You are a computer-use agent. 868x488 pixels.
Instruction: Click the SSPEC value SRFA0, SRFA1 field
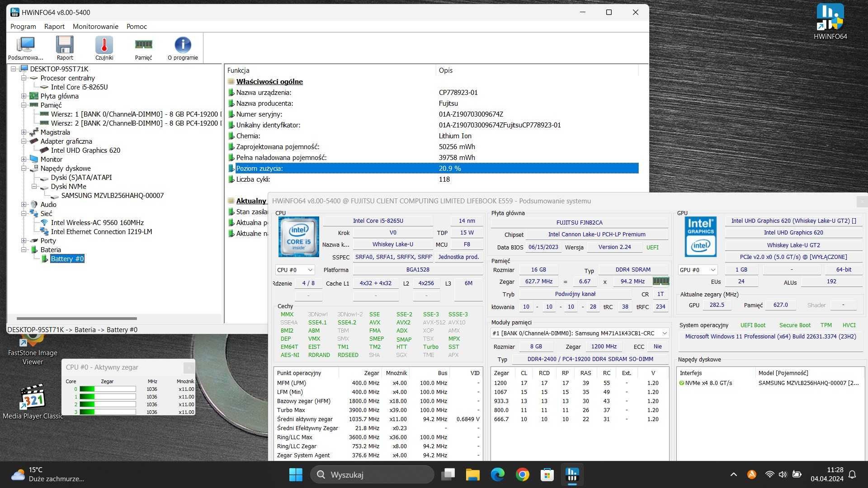(393, 257)
